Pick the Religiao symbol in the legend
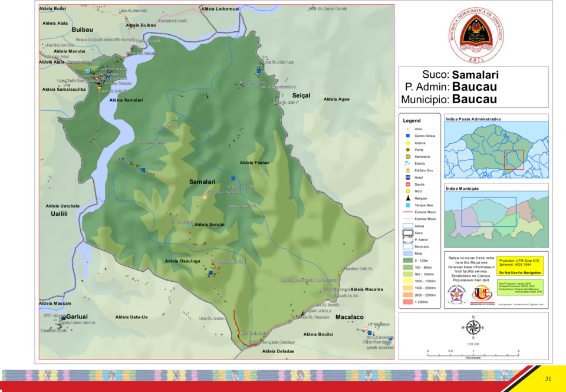Screen dimensions: 566x392 pos(408,198)
